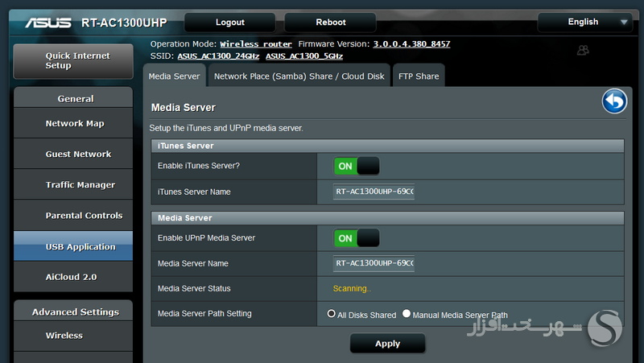This screenshot has height=363, width=644.
Task: Click the users icon near top right
Action: pos(583,50)
